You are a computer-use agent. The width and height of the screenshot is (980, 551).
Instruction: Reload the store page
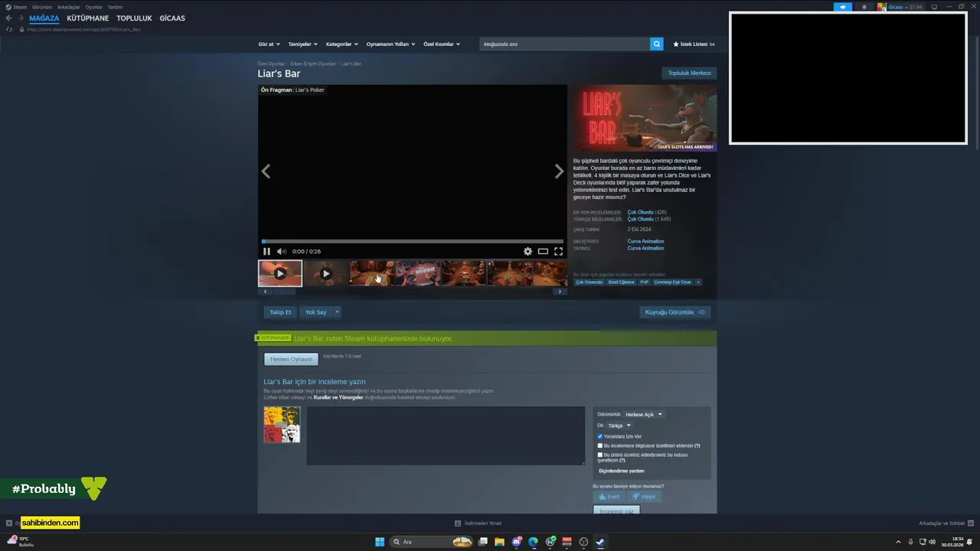9,29
